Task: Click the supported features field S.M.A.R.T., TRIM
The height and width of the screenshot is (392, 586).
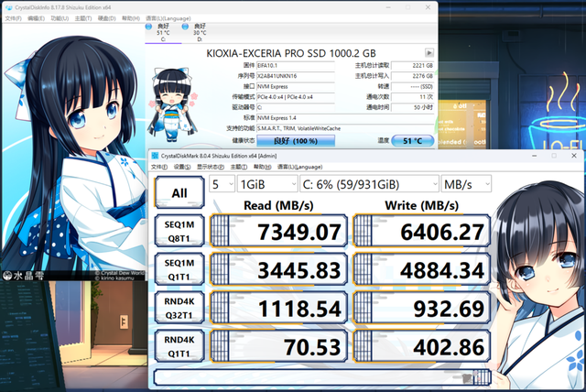Action: coord(345,128)
